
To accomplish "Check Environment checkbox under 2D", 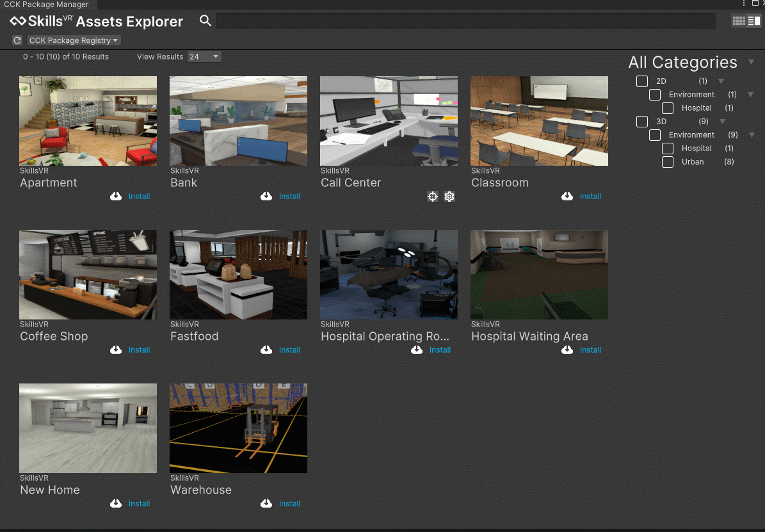I will (655, 95).
